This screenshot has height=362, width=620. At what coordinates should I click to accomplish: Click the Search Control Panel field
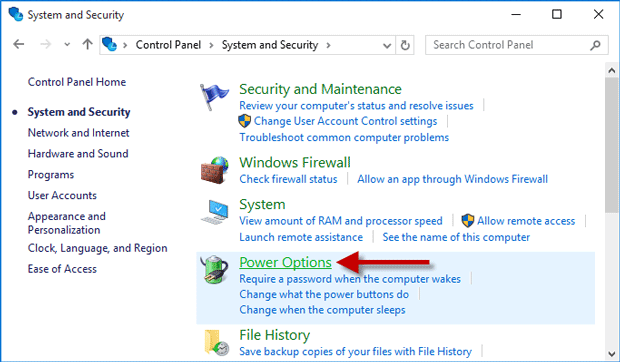(x=517, y=45)
